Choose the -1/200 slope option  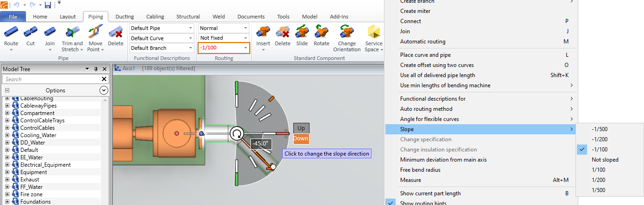click(610, 139)
